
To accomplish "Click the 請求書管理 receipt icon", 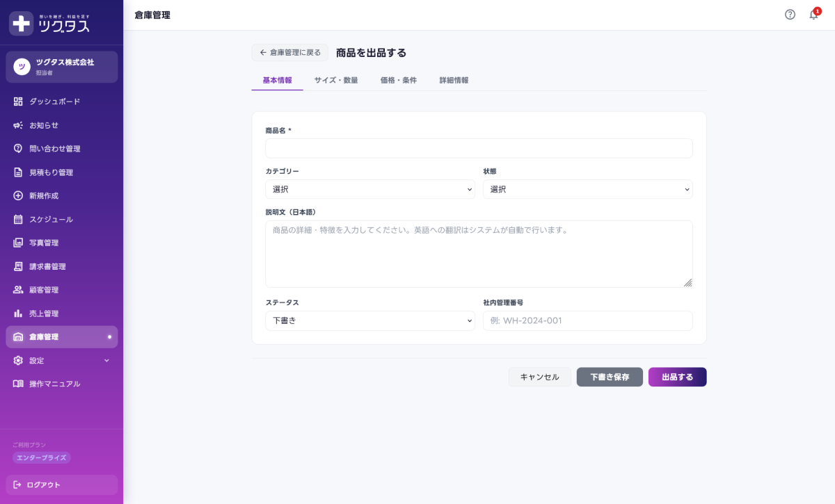I will [18, 266].
